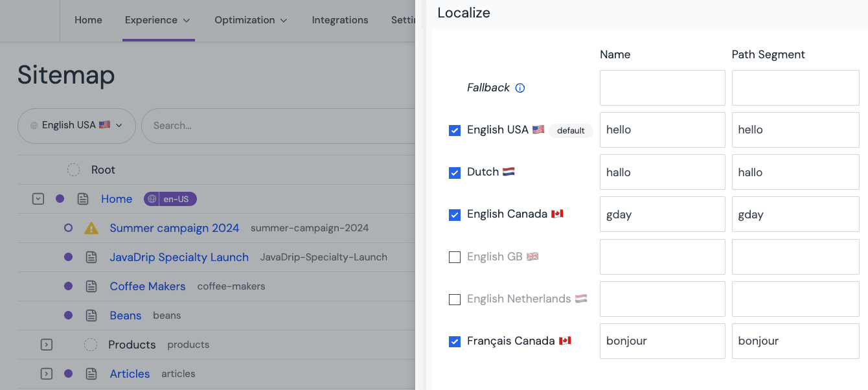Disable the Français Canada locale
This screenshot has width=868, height=390.
pyautogui.click(x=454, y=341)
